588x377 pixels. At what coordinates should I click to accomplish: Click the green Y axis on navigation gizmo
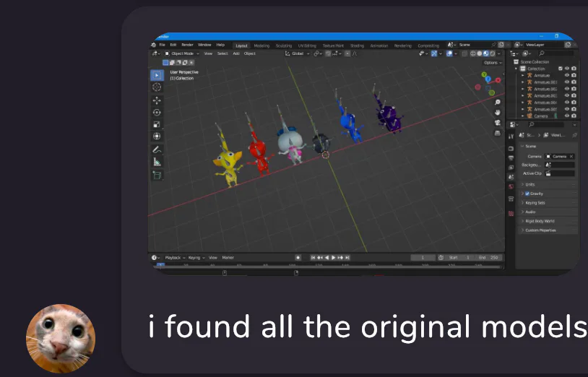(484, 74)
